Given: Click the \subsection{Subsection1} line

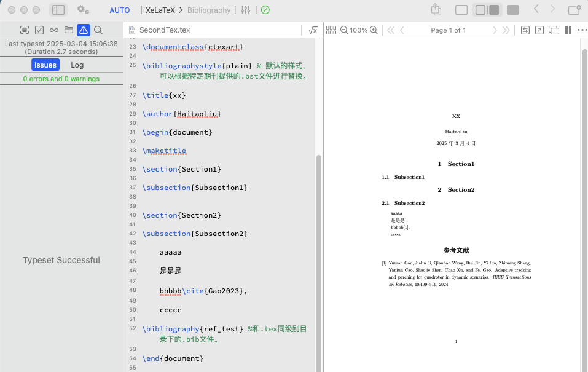Looking at the screenshot, I should click(x=195, y=188).
